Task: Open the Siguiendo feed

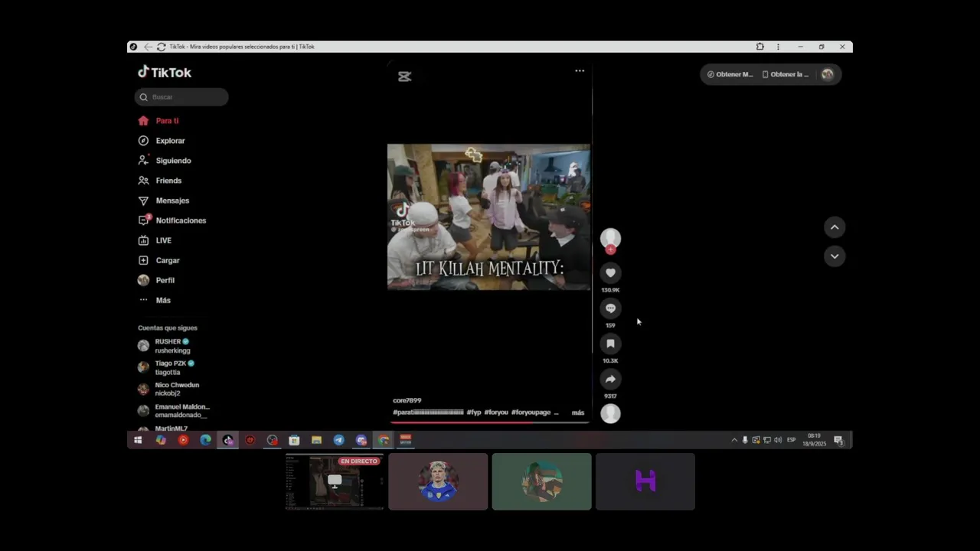Action: [x=165, y=161]
